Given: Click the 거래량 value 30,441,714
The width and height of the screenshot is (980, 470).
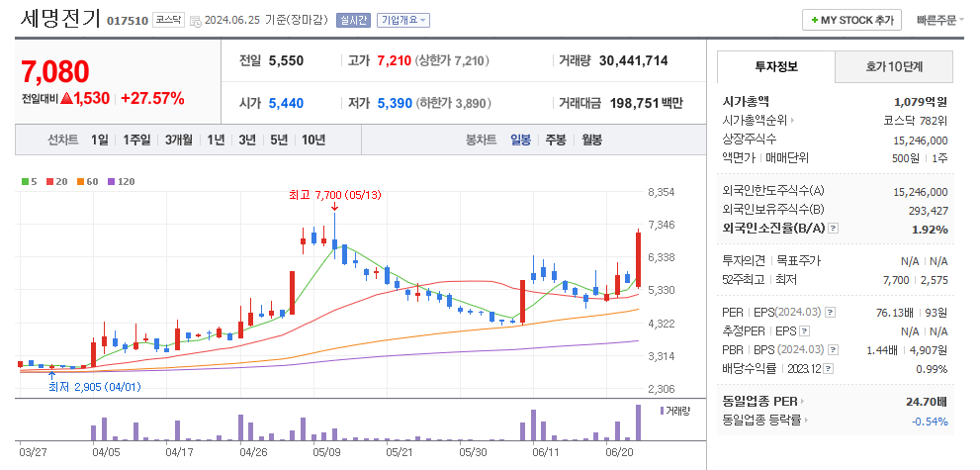Looking at the screenshot, I should point(633,60).
